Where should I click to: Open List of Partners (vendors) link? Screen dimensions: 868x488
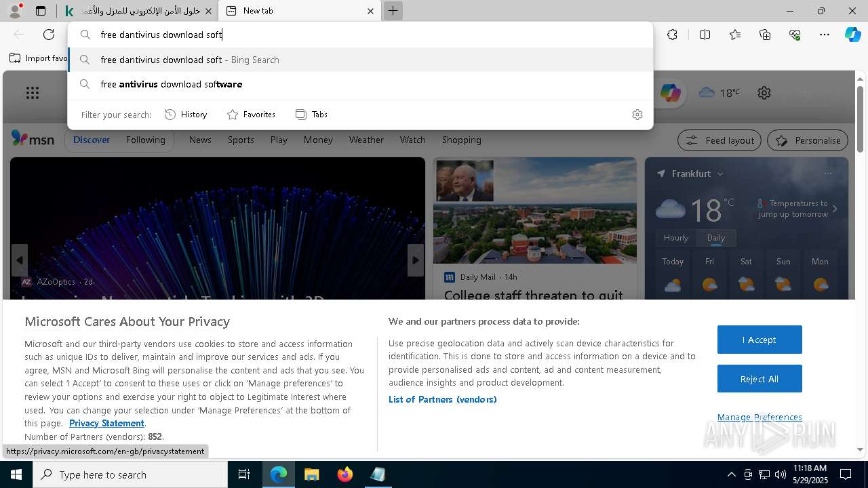click(442, 399)
